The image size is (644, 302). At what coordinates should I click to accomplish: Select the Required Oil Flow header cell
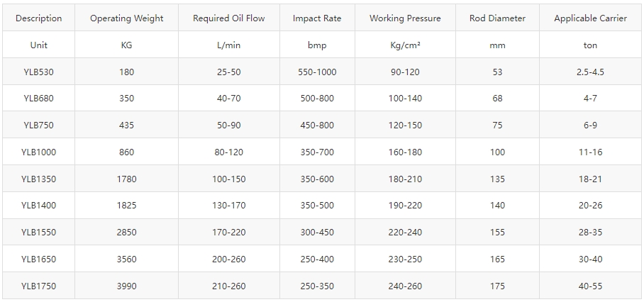[x=229, y=18]
